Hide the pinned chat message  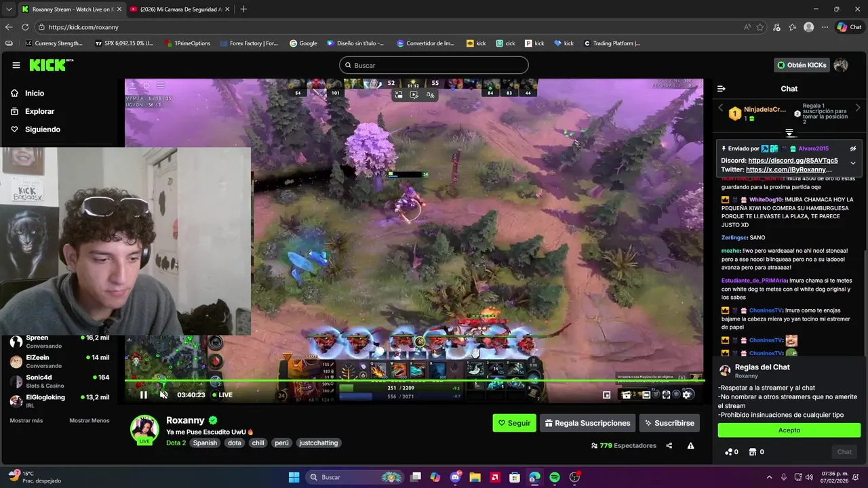coord(853,148)
